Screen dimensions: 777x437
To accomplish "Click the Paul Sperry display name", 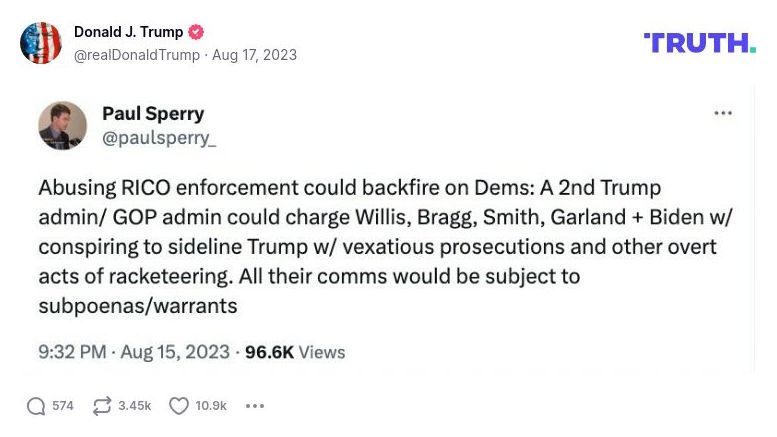I will pyautogui.click(x=153, y=114).
